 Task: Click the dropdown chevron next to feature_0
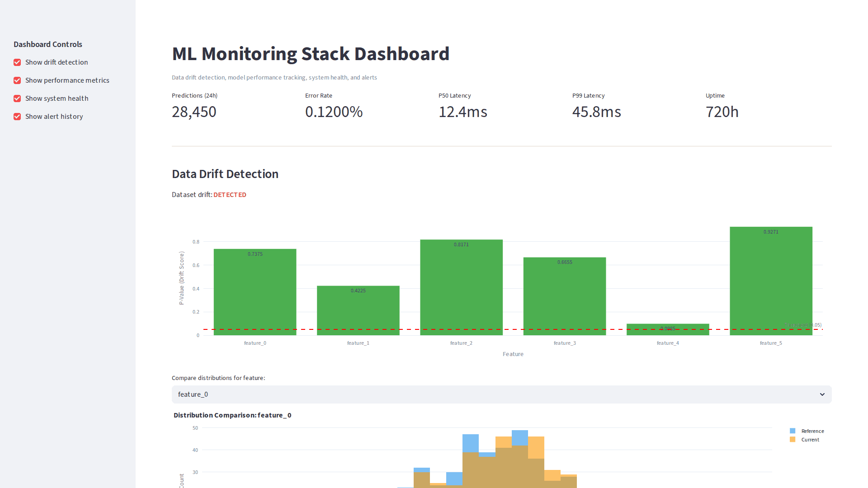822,394
